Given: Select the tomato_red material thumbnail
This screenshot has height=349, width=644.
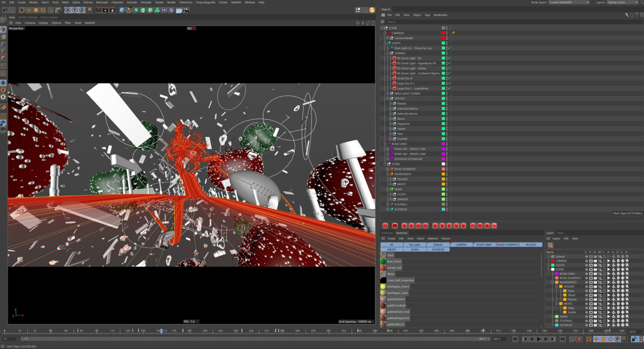Looking at the screenshot, I should point(383,268).
